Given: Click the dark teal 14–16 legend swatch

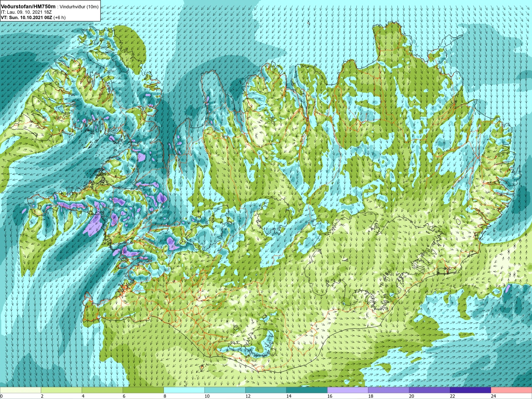Looking at the screenshot, I should pyautogui.click(x=307, y=390).
